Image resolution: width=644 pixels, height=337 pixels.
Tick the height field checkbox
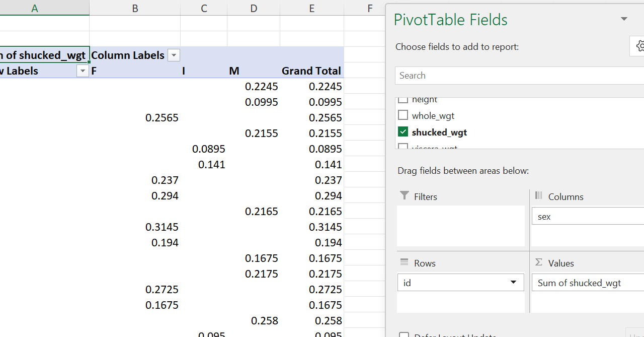[x=403, y=100]
